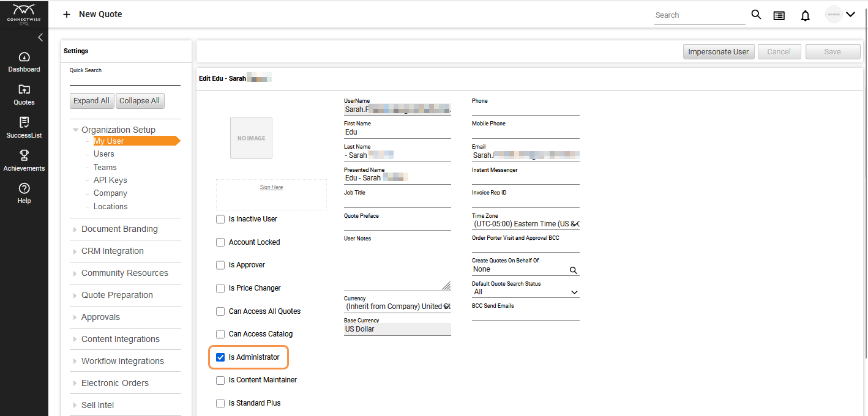The width and height of the screenshot is (868, 416).
Task: Open the Default Quote Search Status dropdown
Action: tap(525, 292)
